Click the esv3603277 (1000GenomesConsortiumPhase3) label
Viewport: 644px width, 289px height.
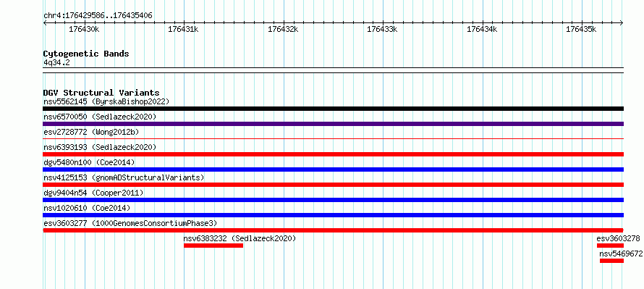tap(130, 223)
